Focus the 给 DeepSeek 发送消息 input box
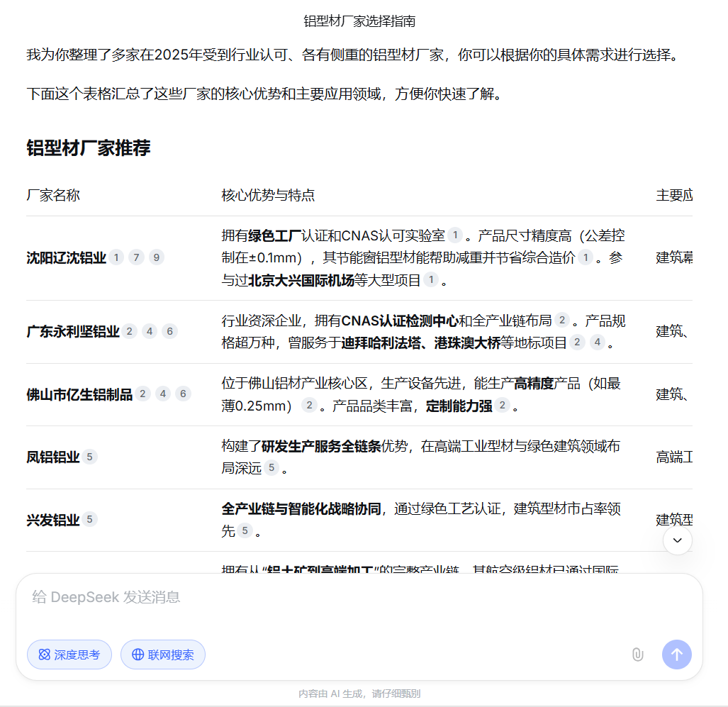This screenshot has height=707, width=728. [326, 597]
